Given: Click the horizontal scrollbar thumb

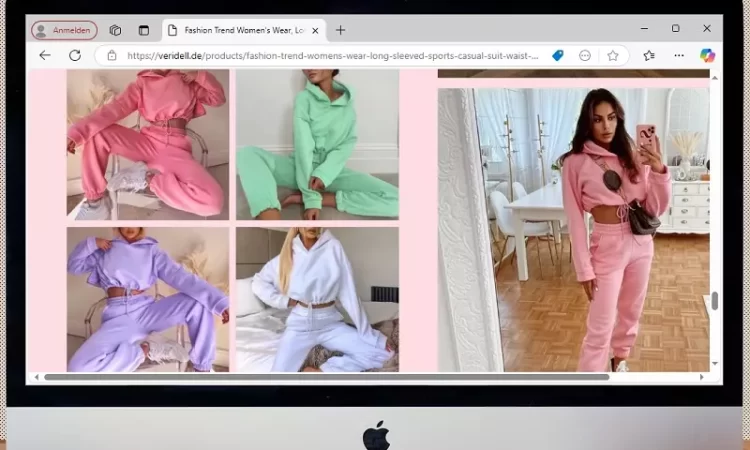Looking at the screenshot, I should [x=327, y=377].
